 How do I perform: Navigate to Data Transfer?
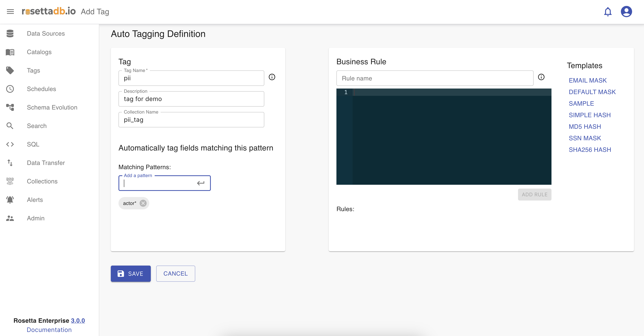(46, 163)
